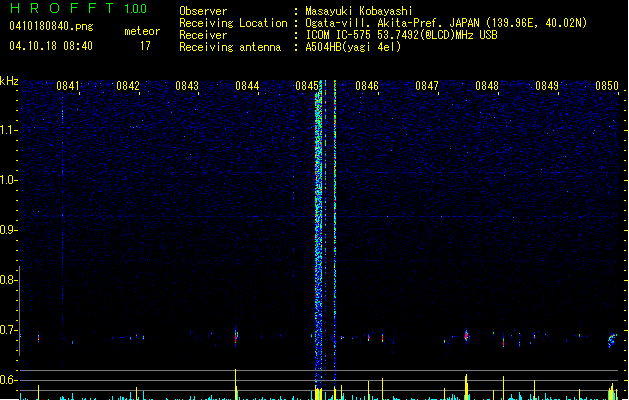Select the filename 0410180840.png
Image resolution: width=629 pixels, height=400 pixels.
pyautogui.click(x=51, y=26)
